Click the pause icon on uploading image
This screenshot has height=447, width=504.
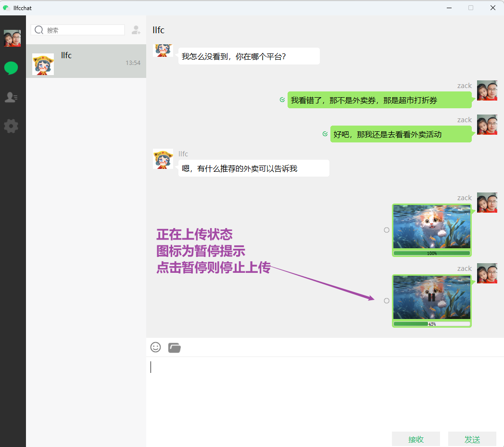tap(431, 297)
